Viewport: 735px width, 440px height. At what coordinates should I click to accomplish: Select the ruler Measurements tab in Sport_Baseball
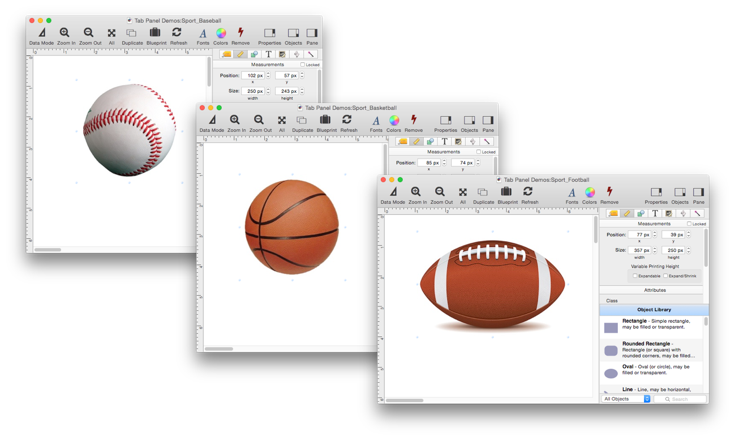point(240,54)
